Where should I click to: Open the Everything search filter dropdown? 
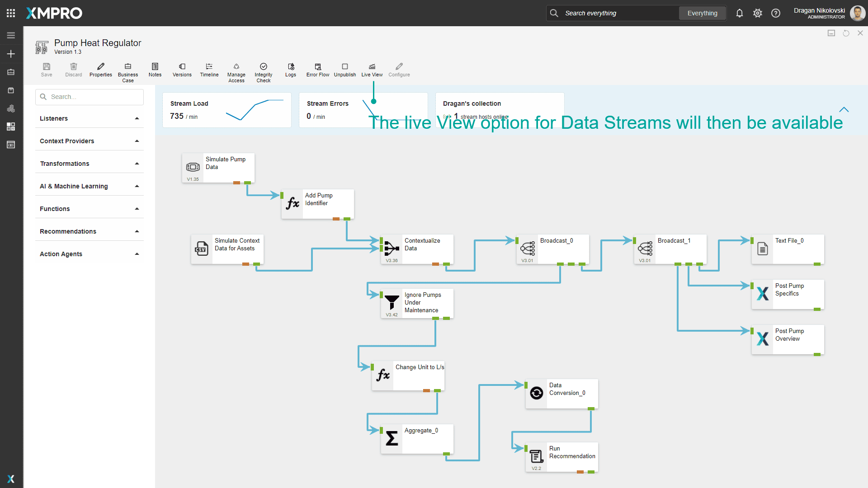pyautogui.click(x=702, y=13)
